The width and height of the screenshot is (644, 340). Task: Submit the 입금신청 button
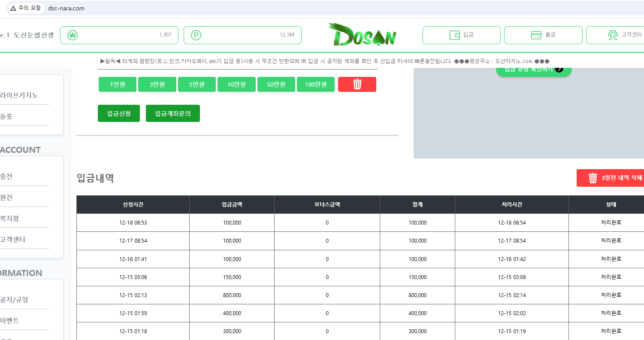tap(119, 113)
